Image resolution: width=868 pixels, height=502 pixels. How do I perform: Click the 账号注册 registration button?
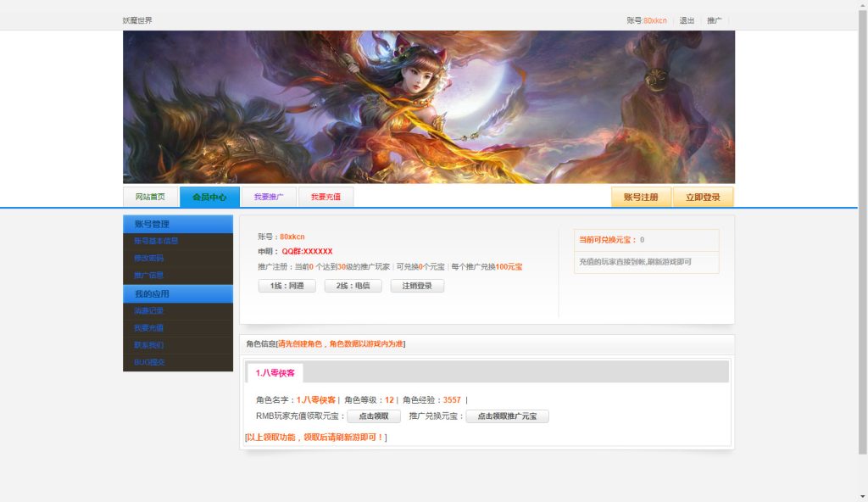coord(642,196)
